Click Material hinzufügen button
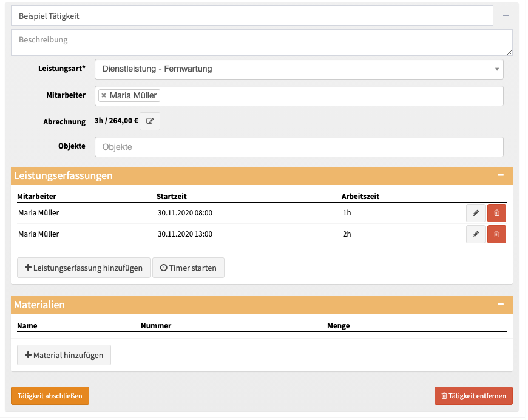Screen dimensions: 528x420 (x=64, y=355)
